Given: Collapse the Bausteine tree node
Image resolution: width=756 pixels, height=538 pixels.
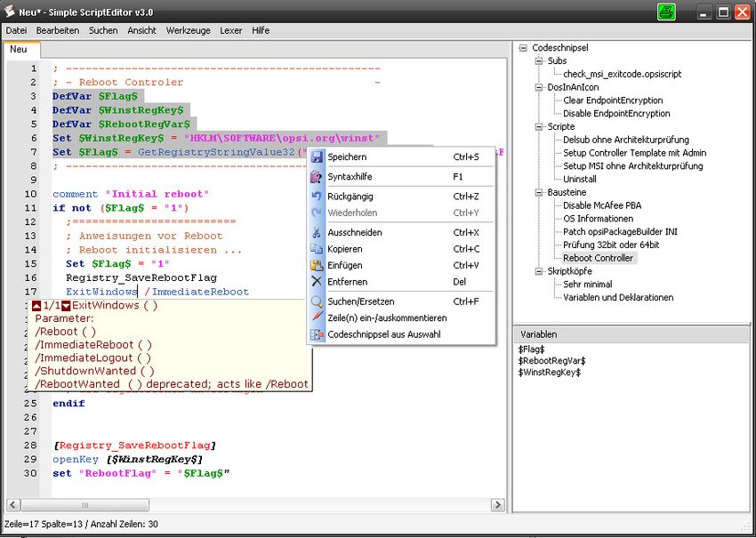Looking at the screenshot, I should (539, 192).
